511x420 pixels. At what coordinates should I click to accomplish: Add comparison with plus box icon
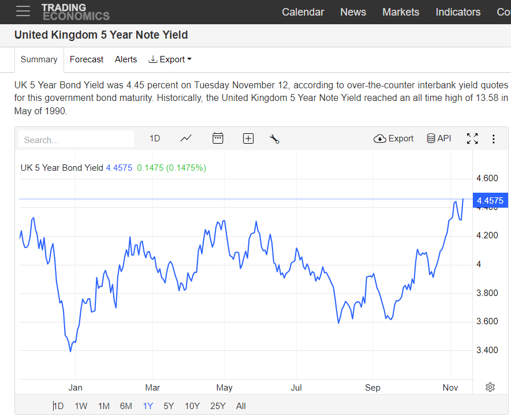tap(248, 138)
